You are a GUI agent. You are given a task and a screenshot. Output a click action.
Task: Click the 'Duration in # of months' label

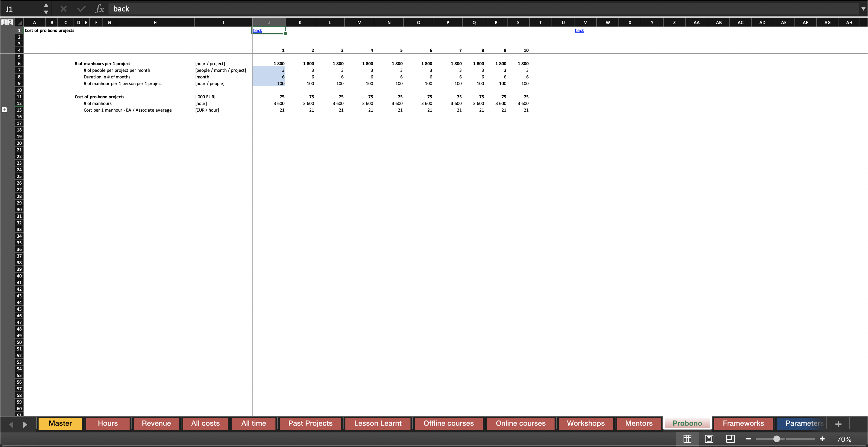(x=107, y=77)
